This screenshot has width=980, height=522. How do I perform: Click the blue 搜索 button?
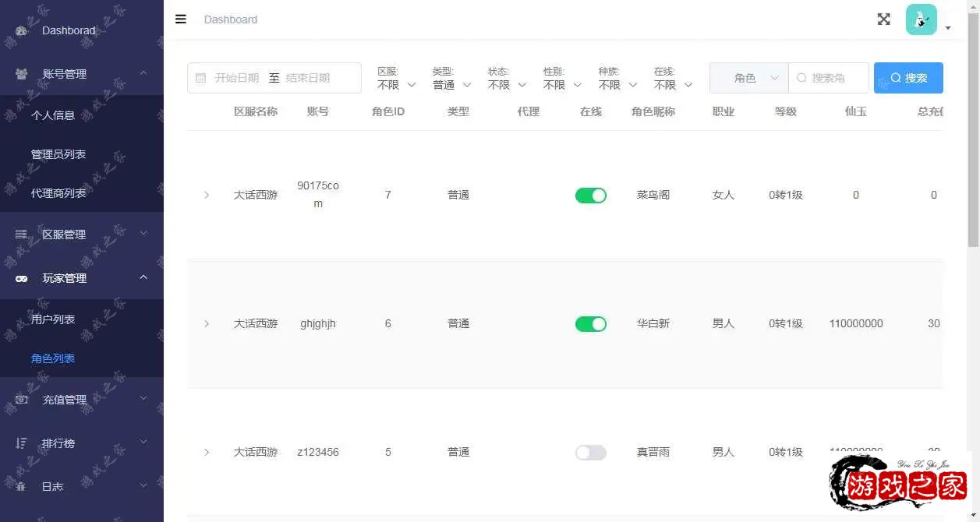(908, 78)
